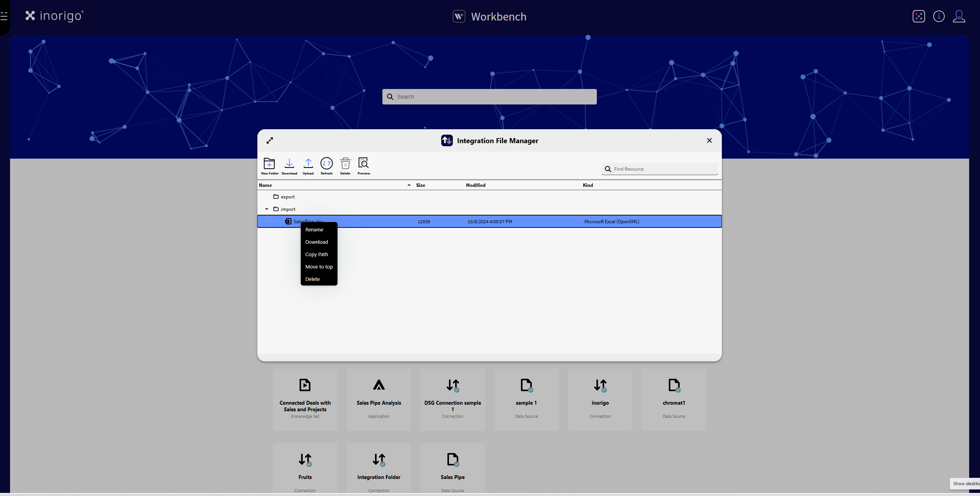980x496 pixels.
Task: Open the apps grid icon in header
Action: tap(918, 16)
